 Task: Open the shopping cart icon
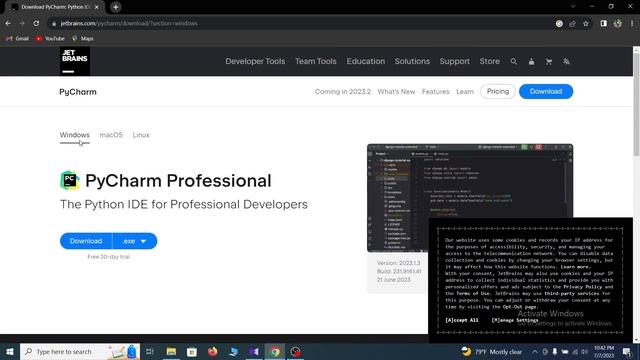(549, 62)
